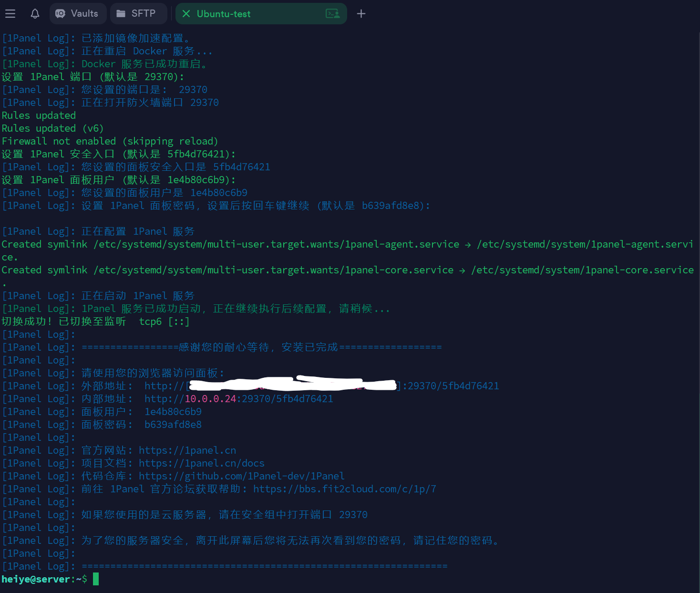Screen dimensions: 700x593
Task: Switch to the SFTP tab
Action: coord(143,14)
